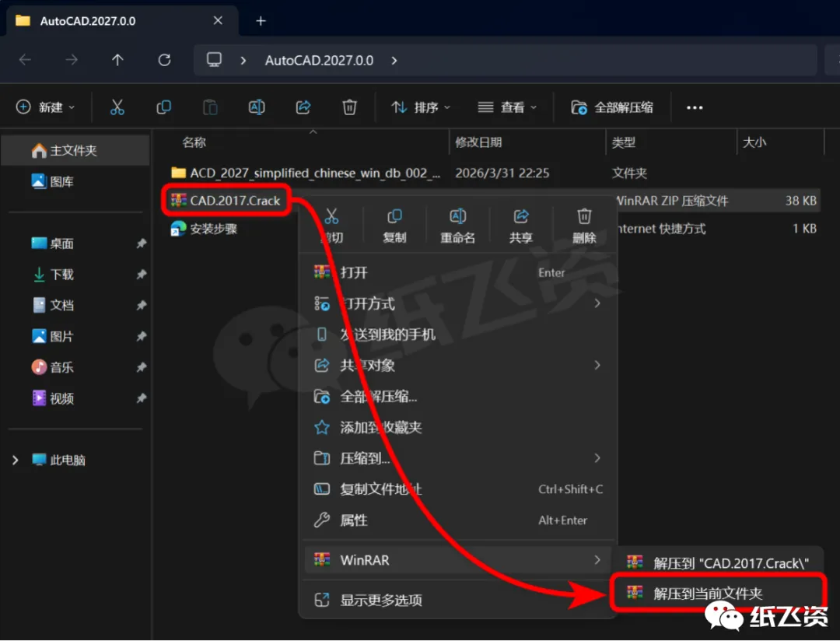Open 图库 in sidebar
The width and height of the screenshot is (840, 641).
click(75, 182)
